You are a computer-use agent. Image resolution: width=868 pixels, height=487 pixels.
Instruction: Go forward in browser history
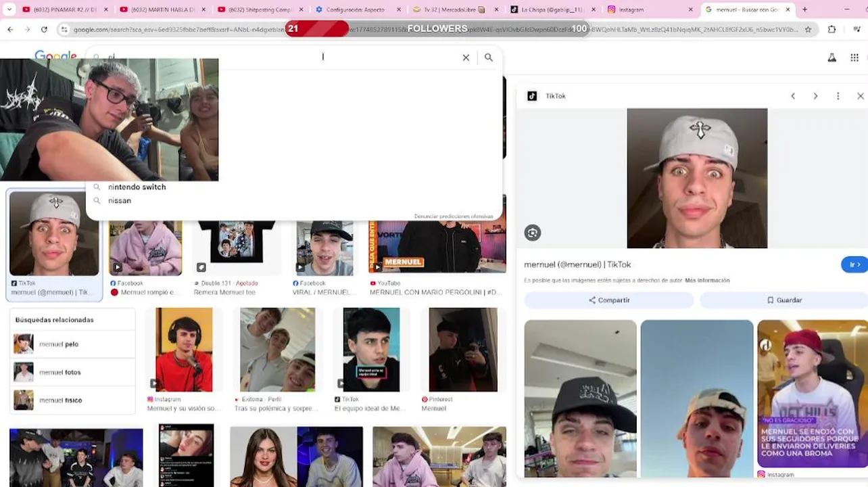coord(27,29)
